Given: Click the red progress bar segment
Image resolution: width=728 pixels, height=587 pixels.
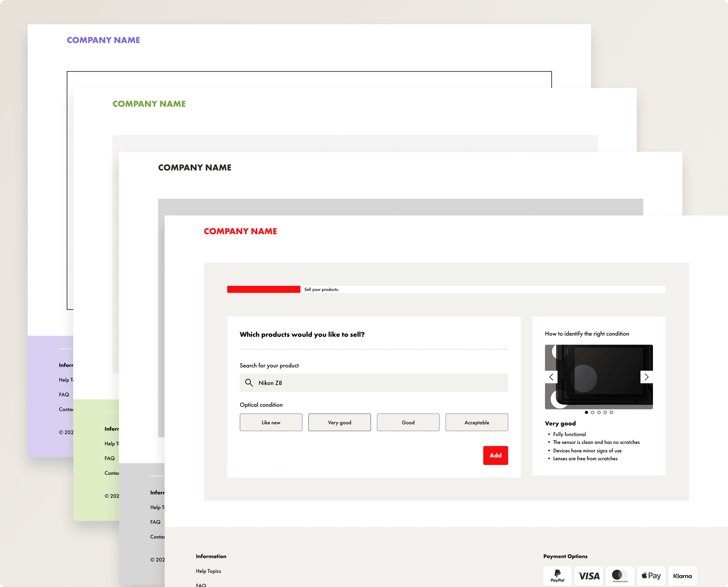Looking at the screenshot, I should [x=263, y=290].
